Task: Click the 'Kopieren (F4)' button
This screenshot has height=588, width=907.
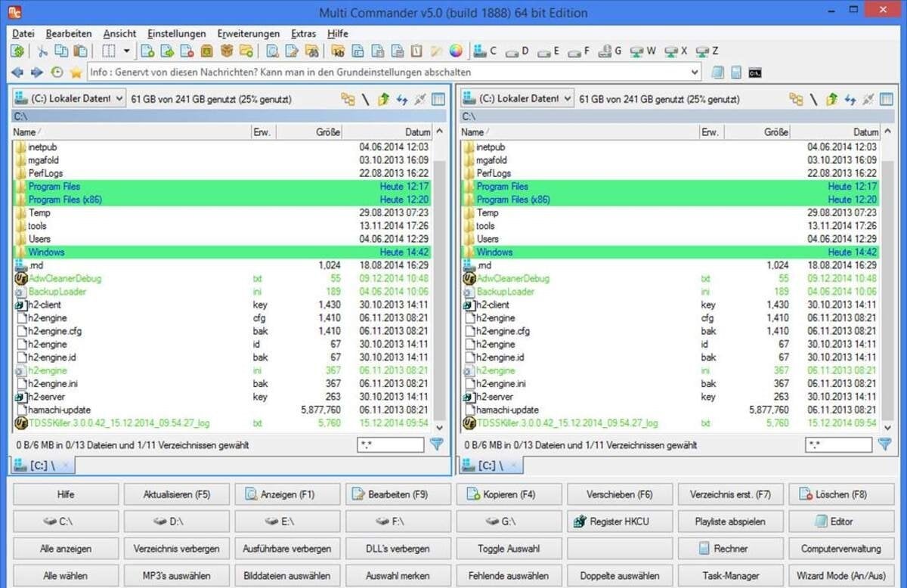Action: 509,494
